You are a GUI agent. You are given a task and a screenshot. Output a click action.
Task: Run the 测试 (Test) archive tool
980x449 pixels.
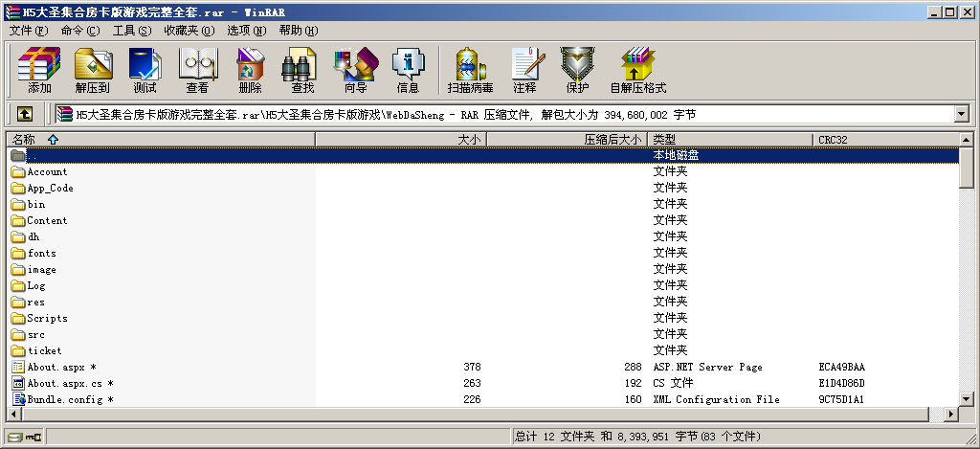coord(145,71)
